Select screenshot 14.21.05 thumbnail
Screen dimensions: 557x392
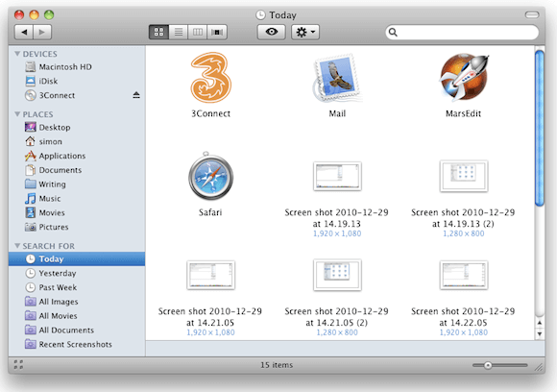click(x=210, y=275)
